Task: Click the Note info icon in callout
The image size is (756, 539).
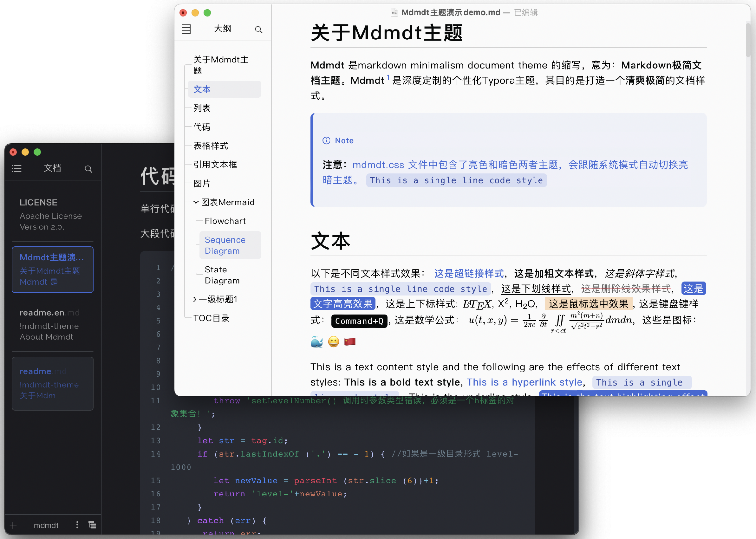Action: point(326,140)
